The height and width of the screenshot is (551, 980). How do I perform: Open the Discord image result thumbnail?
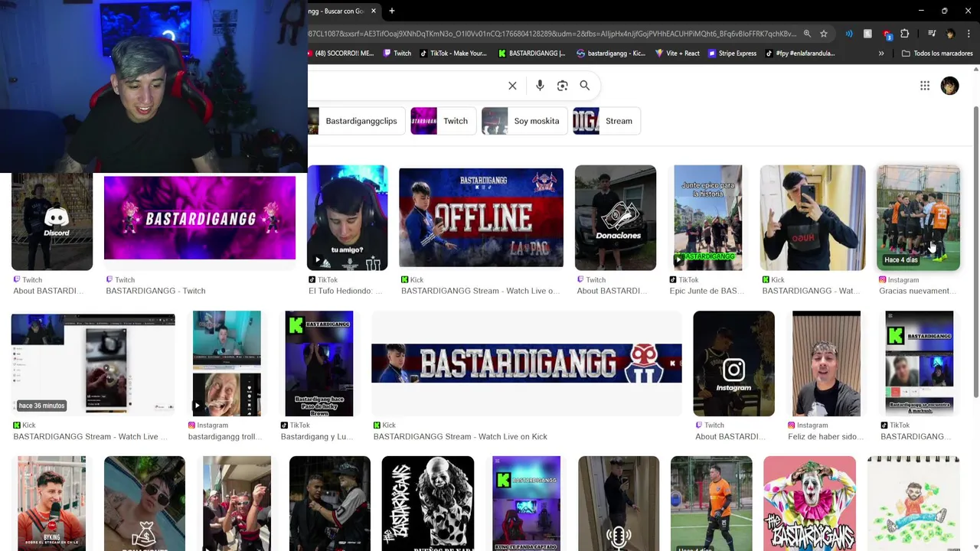pyautogui.click(x=52, y=222)
